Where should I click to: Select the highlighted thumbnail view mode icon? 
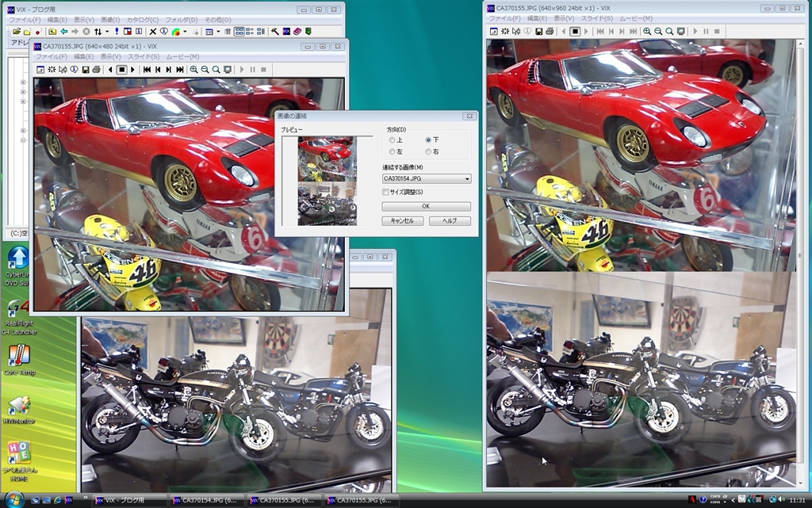coord(239,32)
